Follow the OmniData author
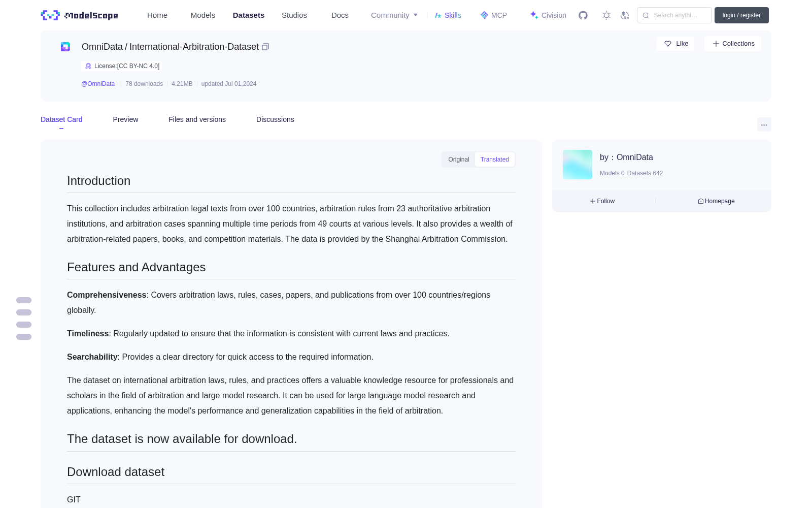The height and width of the screenshot is (508, 812). point(602,201)
